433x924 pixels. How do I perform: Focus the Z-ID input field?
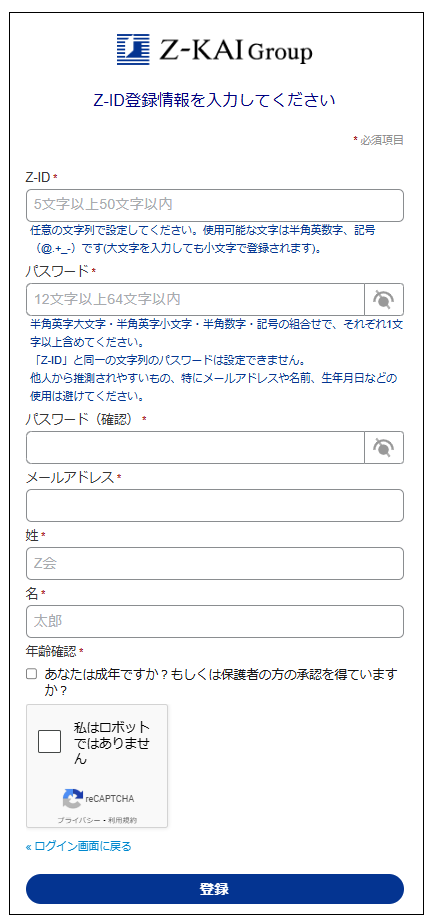215,205
